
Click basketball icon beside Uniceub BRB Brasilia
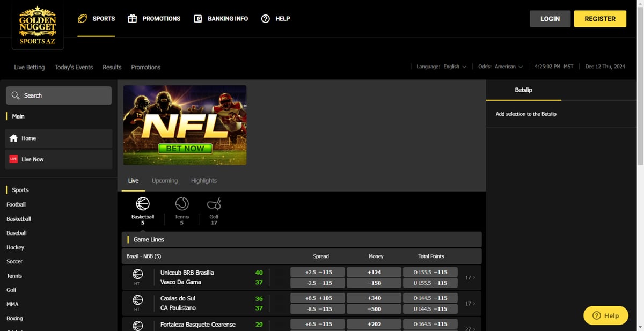pos(138,274)
